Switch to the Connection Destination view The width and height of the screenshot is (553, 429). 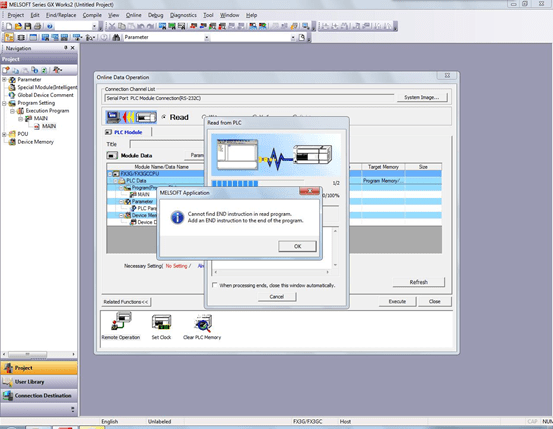point(39,395)
